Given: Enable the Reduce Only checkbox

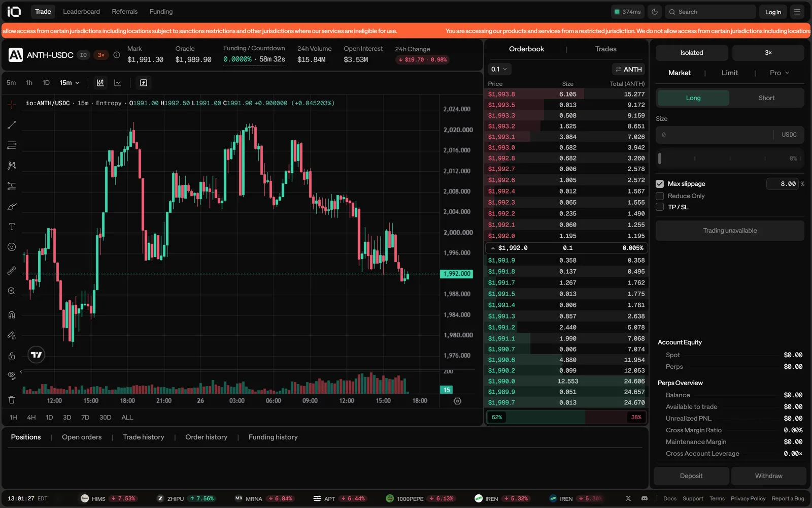Looking at the screenshot, I should [x=660, y=196].
